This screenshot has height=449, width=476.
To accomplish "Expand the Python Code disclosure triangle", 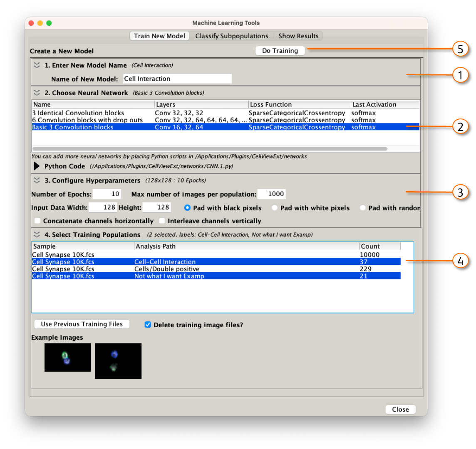I will tap(37, 166).
